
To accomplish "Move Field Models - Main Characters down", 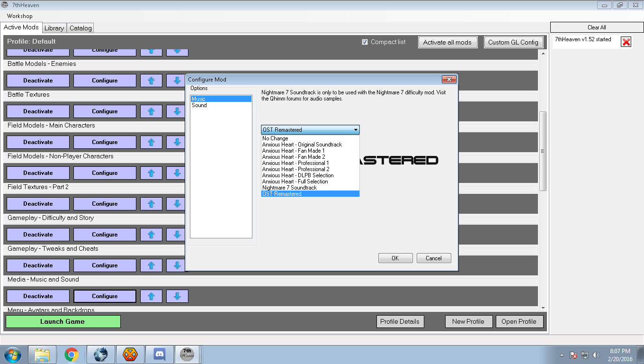I will click(x=176, y=142).
